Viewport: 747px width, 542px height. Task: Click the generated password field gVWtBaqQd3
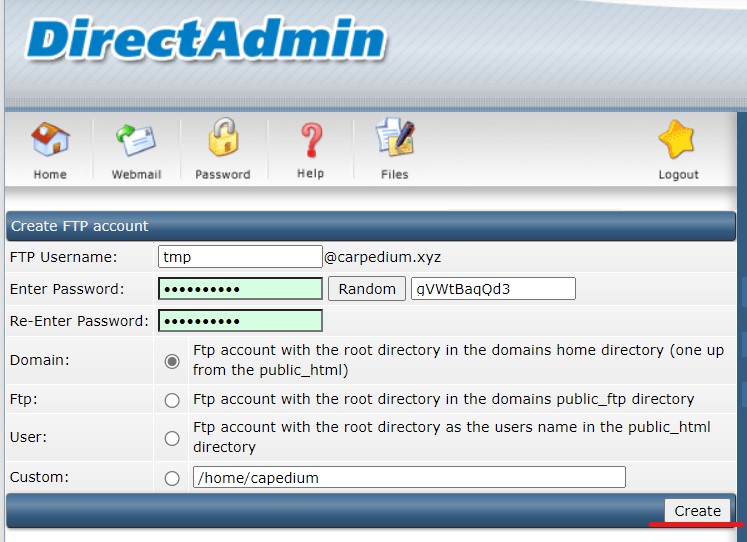[493, 289]
